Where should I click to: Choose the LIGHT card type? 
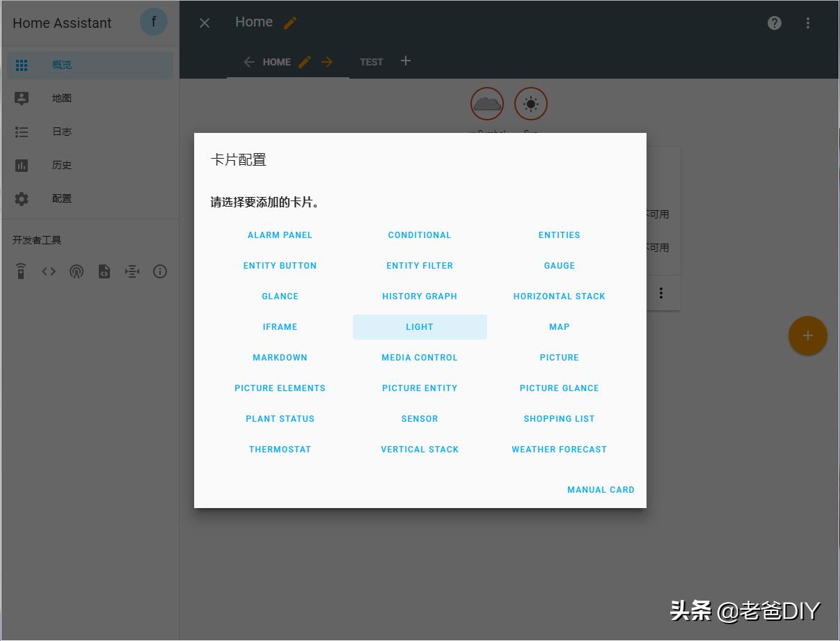click(x=419, y=327)
